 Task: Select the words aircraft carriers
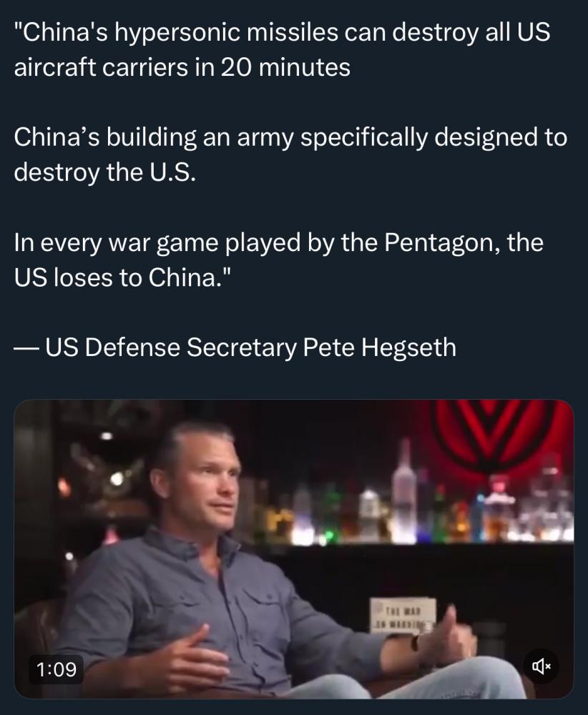pos(101,67)
